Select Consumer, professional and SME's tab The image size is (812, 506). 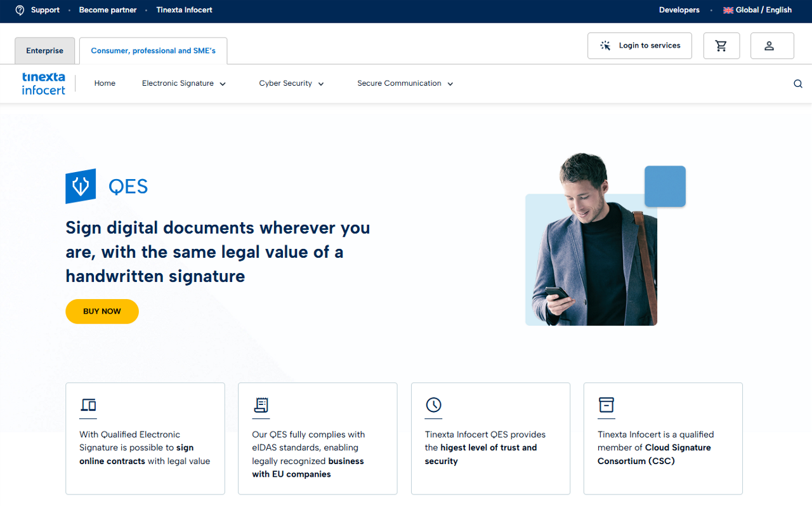pyautogui.click(x=153, y=51)
